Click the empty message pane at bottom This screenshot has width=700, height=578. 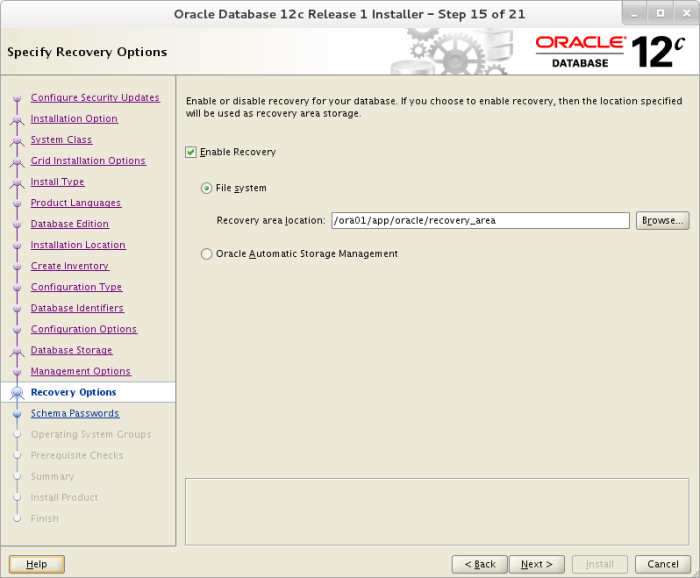[437, 512]
